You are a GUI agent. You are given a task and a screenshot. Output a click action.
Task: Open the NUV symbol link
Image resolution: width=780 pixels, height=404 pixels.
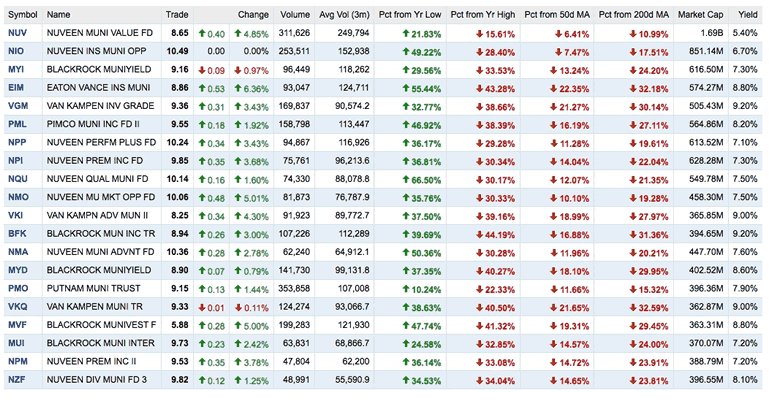pyautogui.click(x=16, y=33)
